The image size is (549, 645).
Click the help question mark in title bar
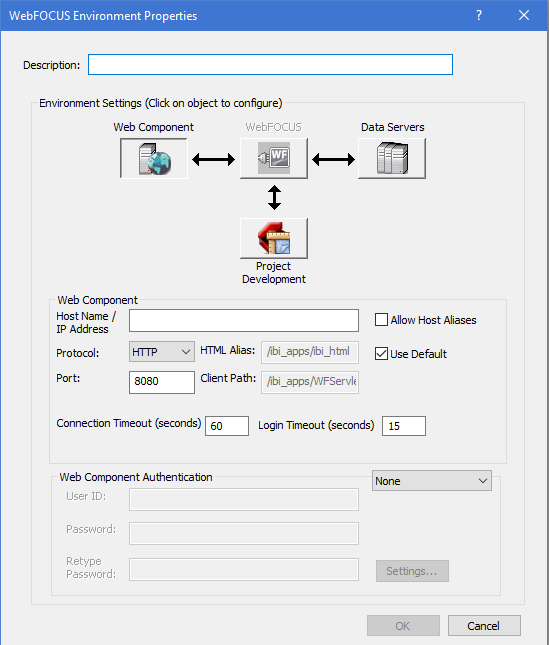[x=479, y=15]
